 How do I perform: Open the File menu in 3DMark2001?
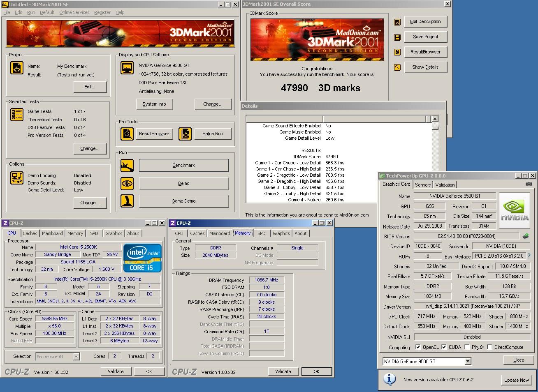click(7, 12)
